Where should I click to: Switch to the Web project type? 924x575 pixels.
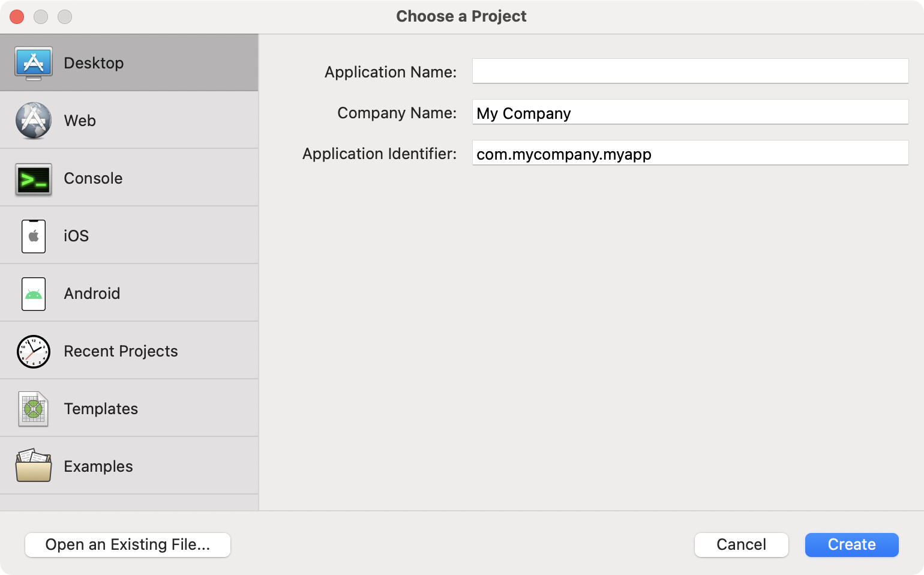(x=80, y=121)
